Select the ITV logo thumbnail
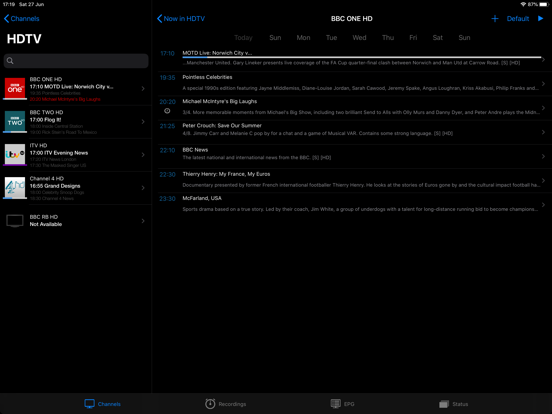 click(15, 154)
